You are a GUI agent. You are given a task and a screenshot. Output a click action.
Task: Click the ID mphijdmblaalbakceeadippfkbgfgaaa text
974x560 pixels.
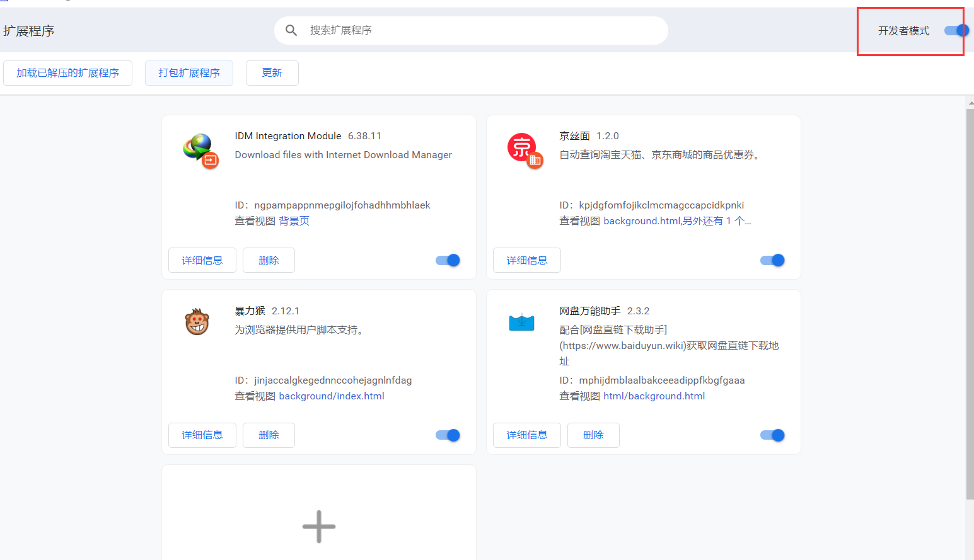(x=652, y=380)
